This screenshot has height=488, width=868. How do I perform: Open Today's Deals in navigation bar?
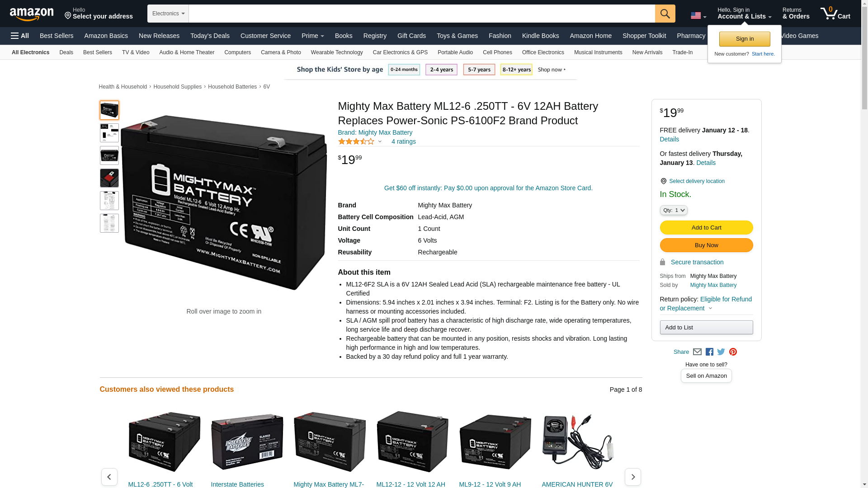(x=210, y=36)
